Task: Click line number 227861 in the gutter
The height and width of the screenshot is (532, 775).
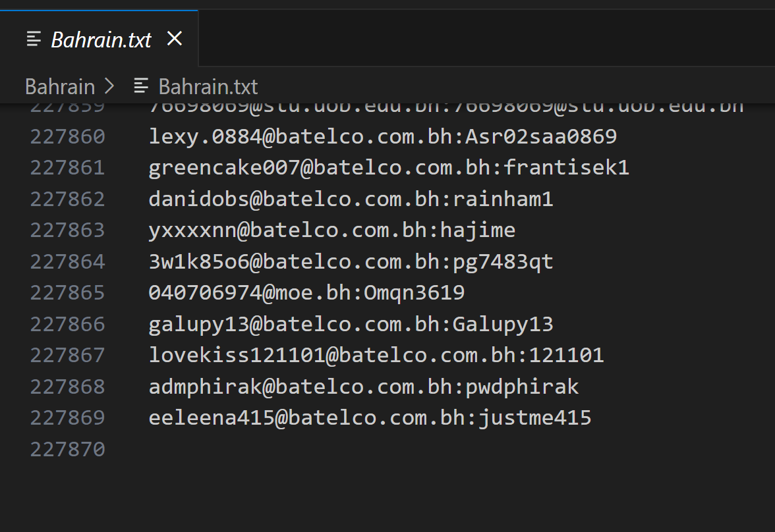Action: click(x=68, y=168)
